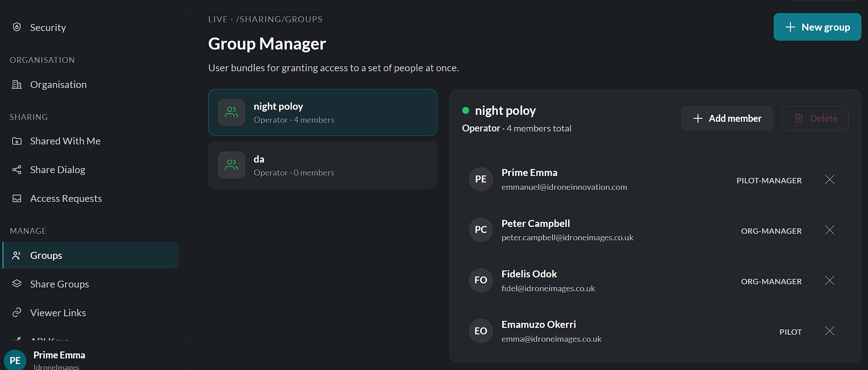The image size is (868, 370).
Task: Click Fidelis Odok's ORG-MANAGER badge
Action: [x=771, y=282]
